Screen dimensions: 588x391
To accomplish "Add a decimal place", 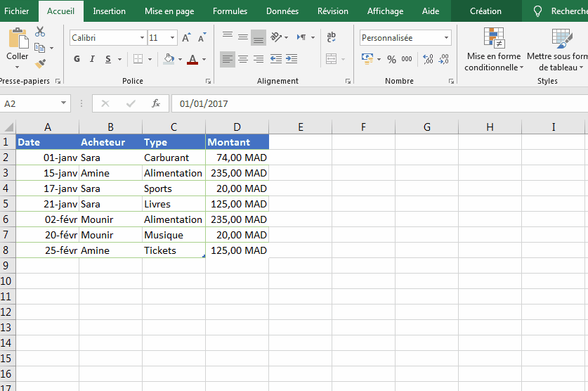I will pyautogui.click(x=428, y=59).
